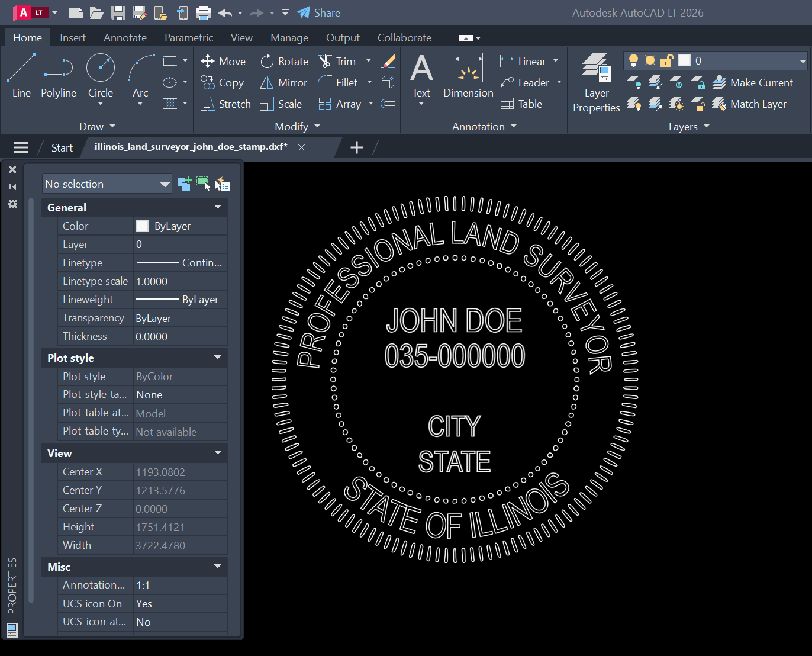Viewport: 812px width, 656px height.
Task: Click the Copy tool
Action: click(x=222, y=82)
